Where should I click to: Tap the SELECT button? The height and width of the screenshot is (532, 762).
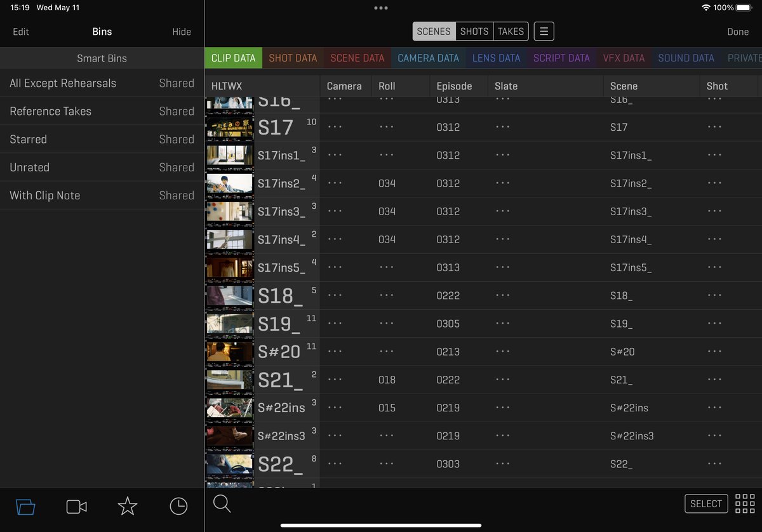(x=706, y=503)
